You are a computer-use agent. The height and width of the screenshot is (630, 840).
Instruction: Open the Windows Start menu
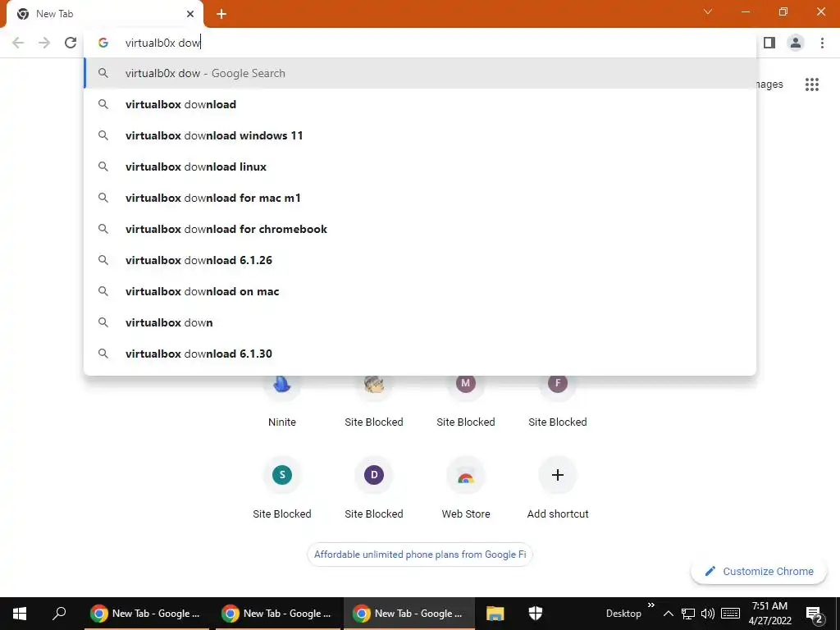tap(20, 614)
